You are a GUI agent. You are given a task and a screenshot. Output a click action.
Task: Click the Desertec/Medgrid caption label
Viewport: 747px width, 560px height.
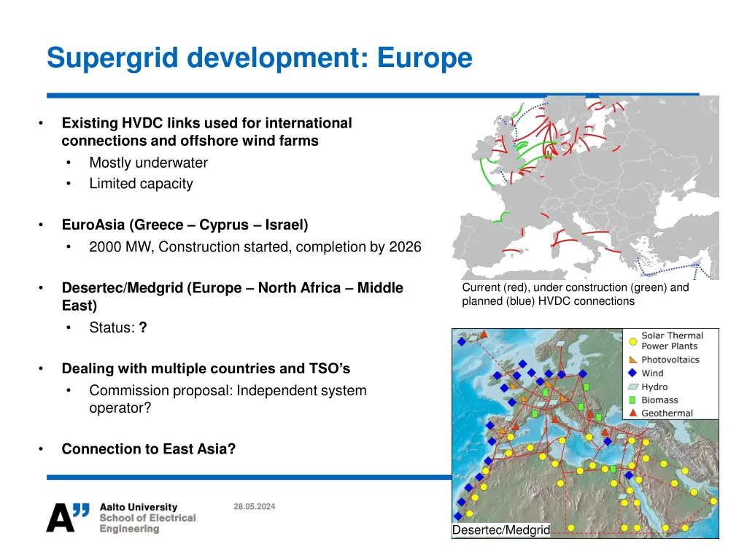pos(500,530)
